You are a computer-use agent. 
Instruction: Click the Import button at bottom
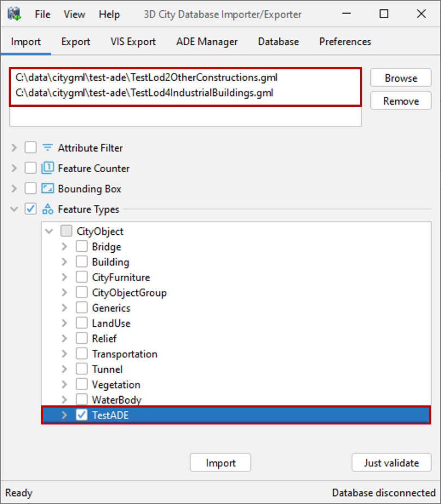pyautogui.click(x=220, y=463)
